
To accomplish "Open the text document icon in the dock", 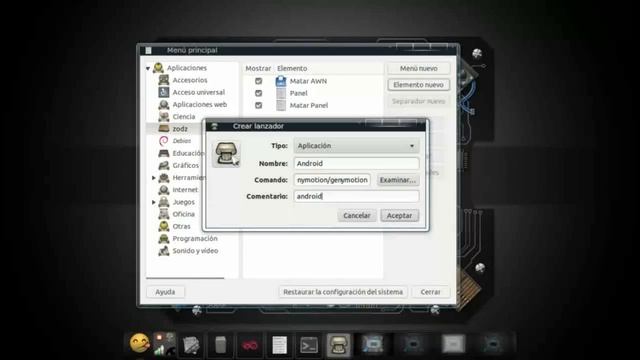I will (x=280, y=345).
